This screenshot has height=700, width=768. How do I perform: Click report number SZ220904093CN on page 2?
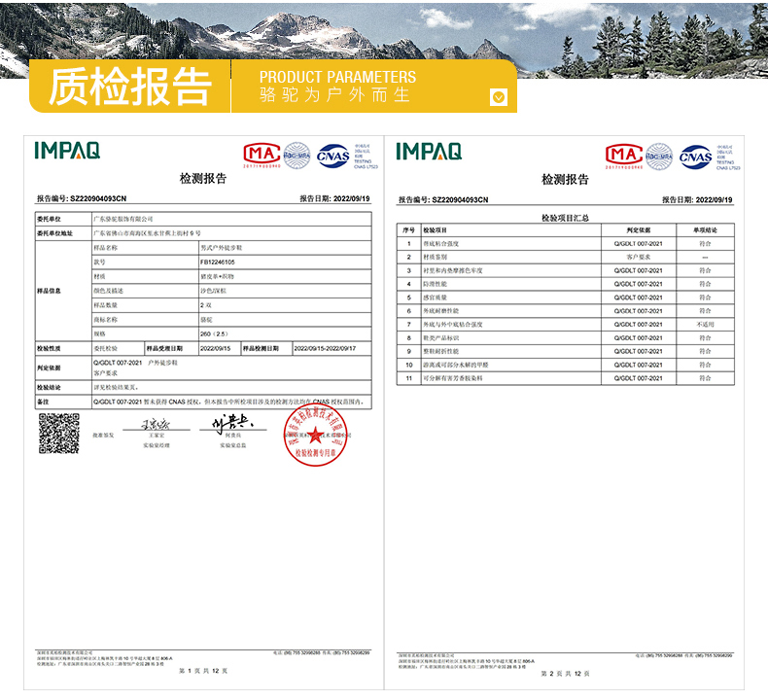pyautogui.click(x=461, y=200)
